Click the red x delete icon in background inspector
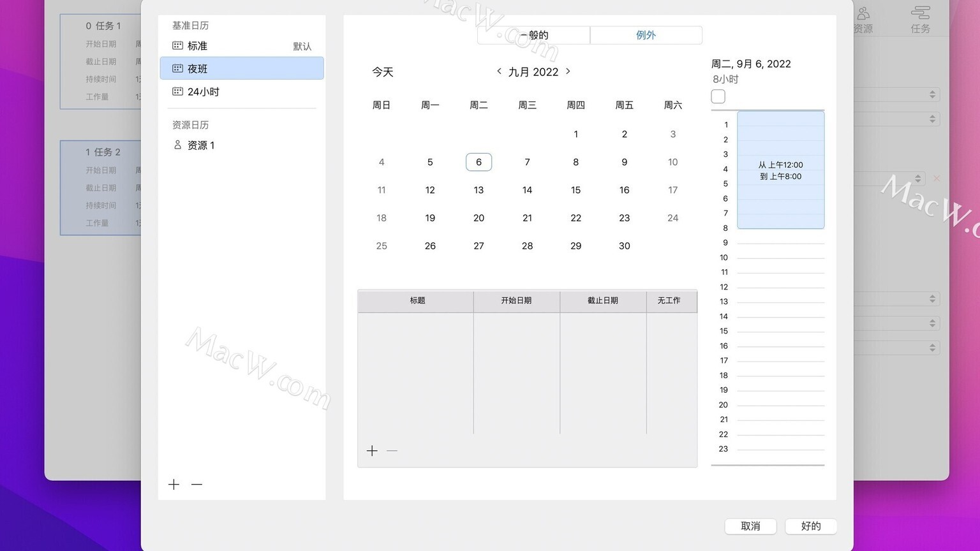980x551 pixels. 937,179
